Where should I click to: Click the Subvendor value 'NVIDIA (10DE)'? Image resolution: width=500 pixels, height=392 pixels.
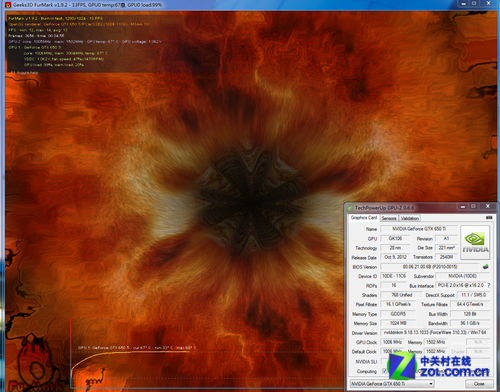point(463,276)
